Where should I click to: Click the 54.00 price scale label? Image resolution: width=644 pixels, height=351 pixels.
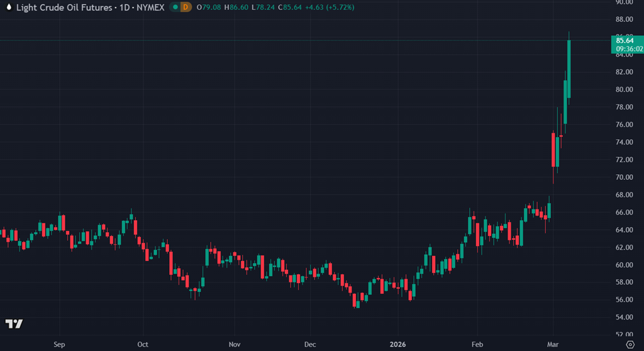click(625, 318)
